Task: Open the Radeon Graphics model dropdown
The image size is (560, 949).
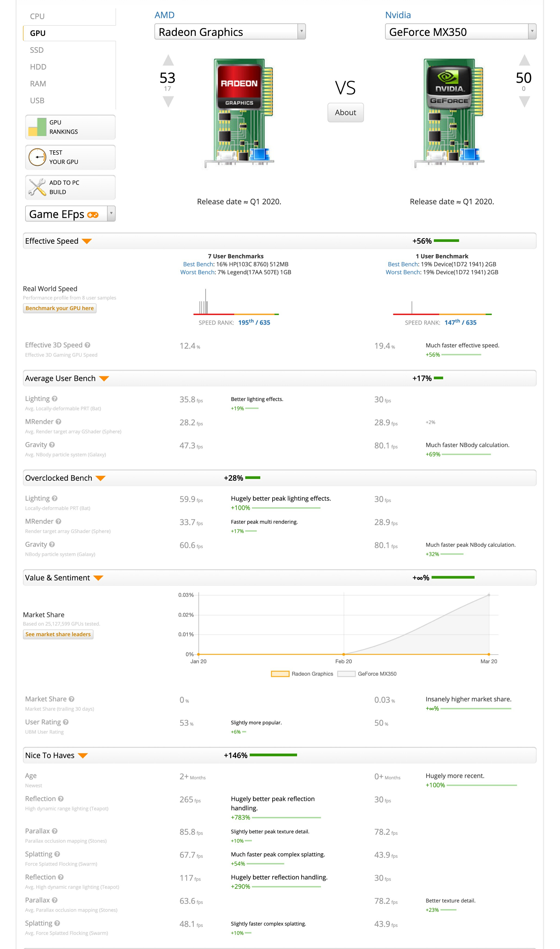Action: coord(230,32)
